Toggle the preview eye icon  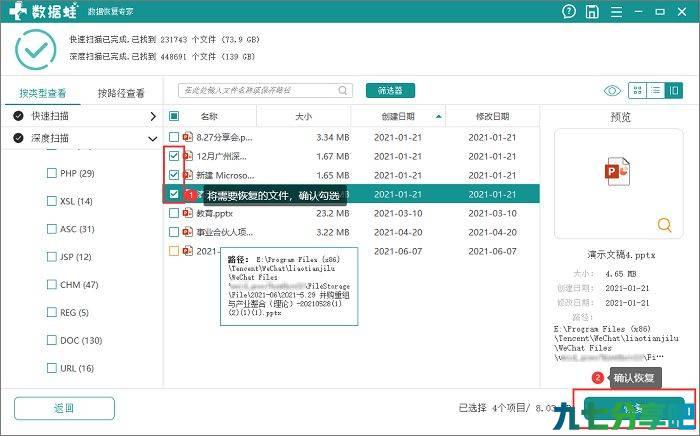612,91
